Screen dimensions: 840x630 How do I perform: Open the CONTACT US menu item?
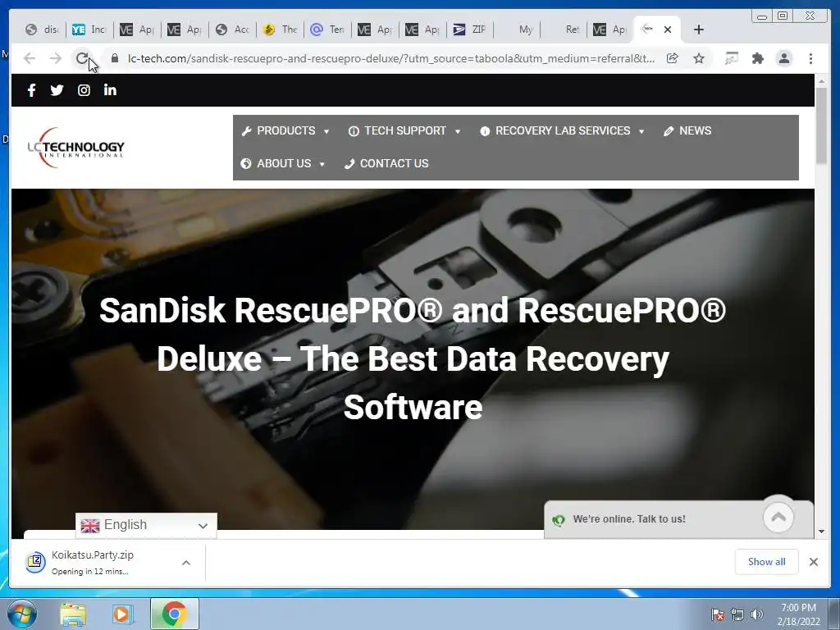click(386, 163)
